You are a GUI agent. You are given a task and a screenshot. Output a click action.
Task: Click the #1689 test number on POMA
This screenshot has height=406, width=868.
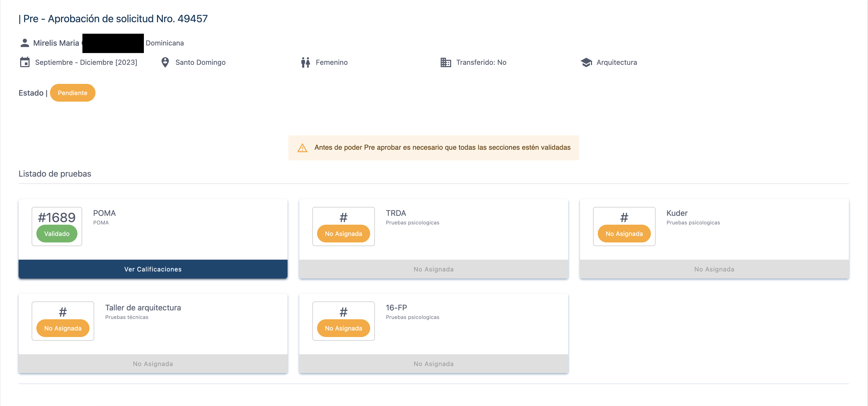pyautogui.click(x=57, y=217)
